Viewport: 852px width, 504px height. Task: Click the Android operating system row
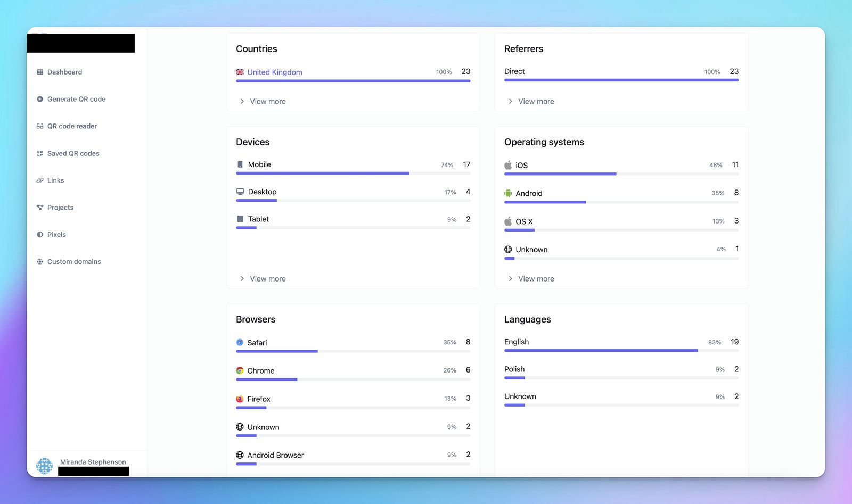(528, 193)
